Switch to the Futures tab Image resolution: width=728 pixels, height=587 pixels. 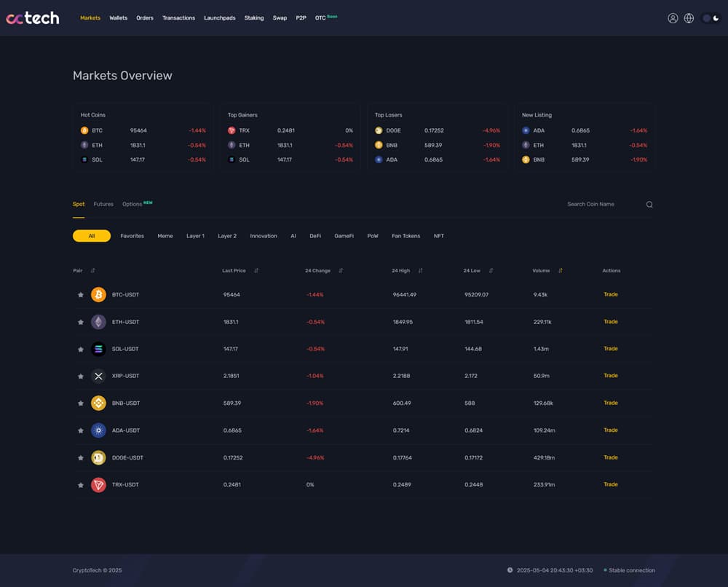click(103, 205)
